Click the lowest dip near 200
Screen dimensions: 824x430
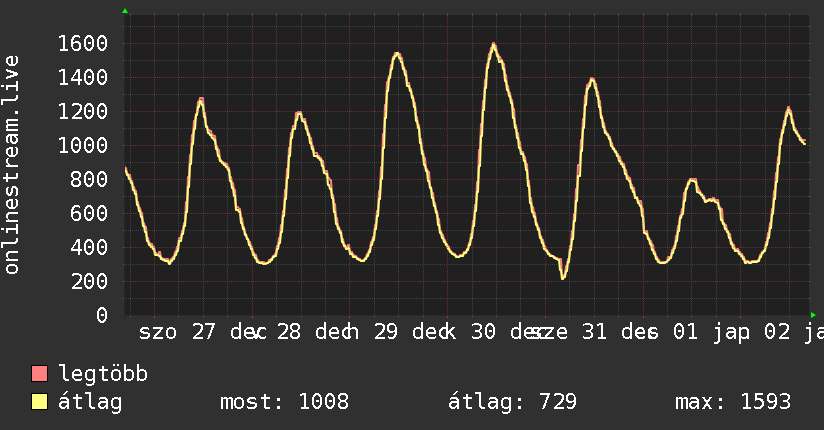[563, 277]
